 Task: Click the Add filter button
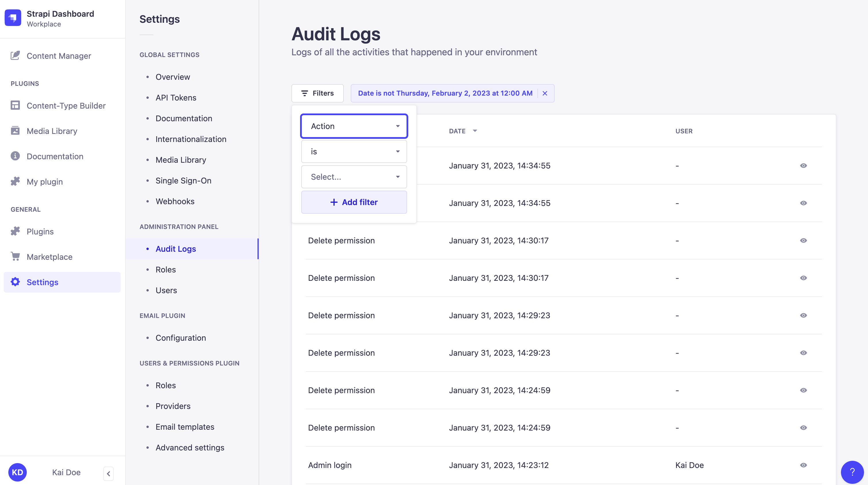tap(354, 202)
